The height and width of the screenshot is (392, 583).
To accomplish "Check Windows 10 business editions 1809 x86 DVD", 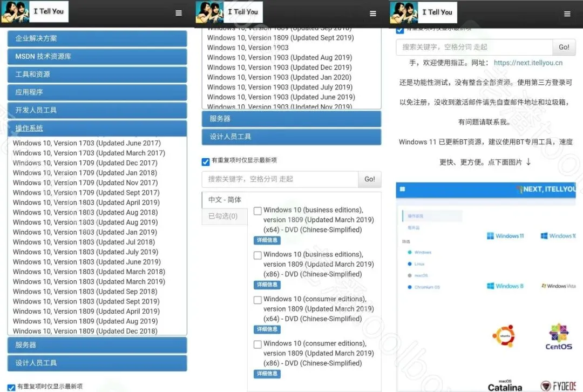I will coord(257,255).
